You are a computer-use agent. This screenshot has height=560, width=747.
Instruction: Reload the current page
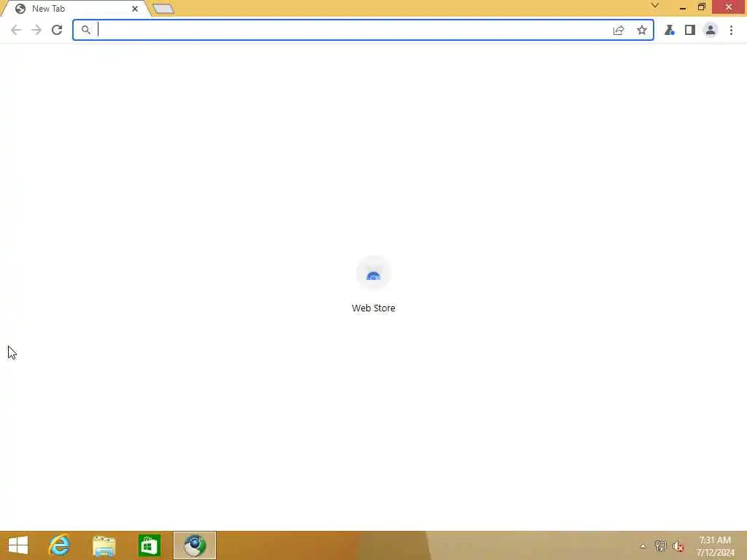click(x=57, y=30)
